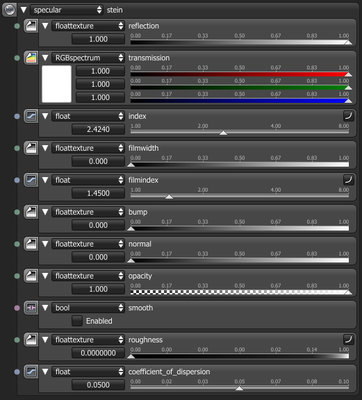
Task: Click the texture icon for opacity row
Action: click(31, 276)
